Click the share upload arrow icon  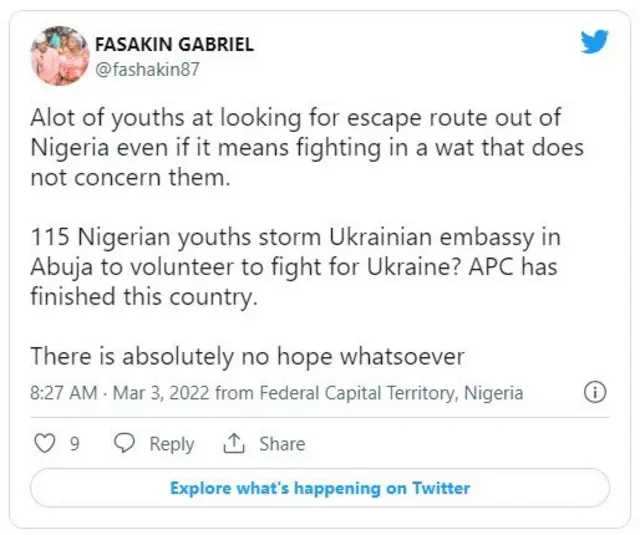coord(235,443)
